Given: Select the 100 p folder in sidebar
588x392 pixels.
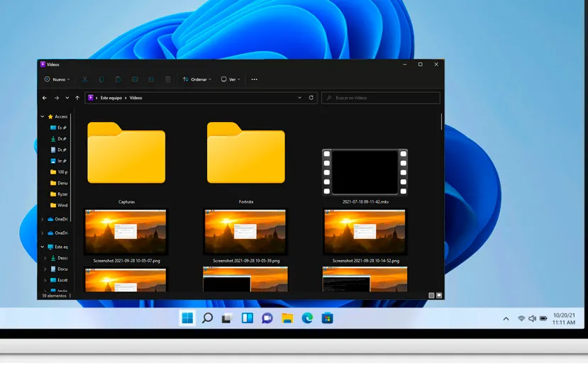Looking at the screenshot, I should 58,172.
